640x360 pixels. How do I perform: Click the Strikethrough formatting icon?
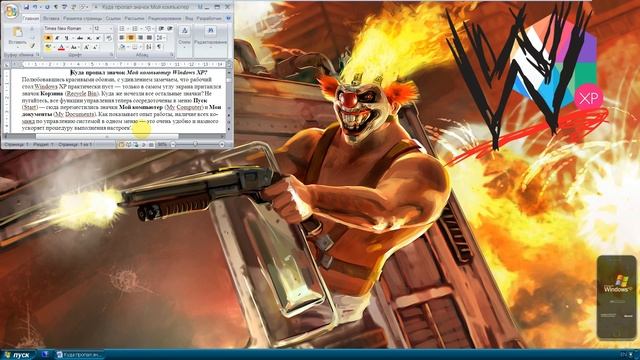[80, 38]
